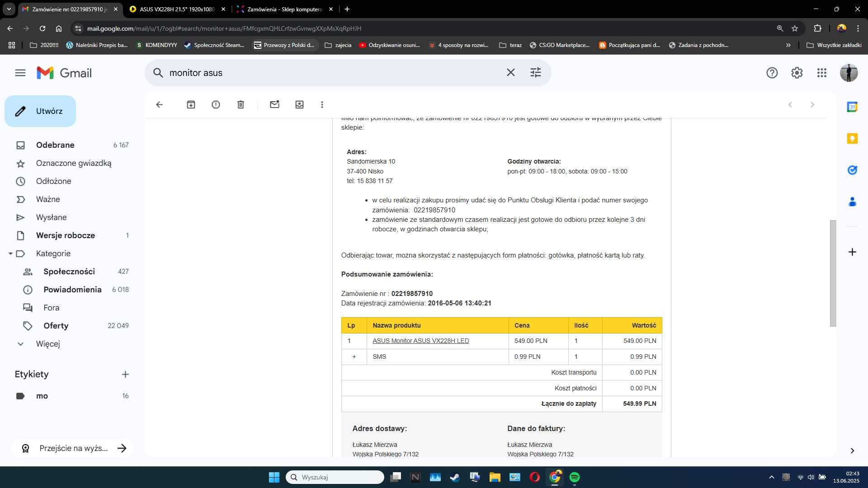Open the 2020!!!! bookmark folder

[44, 45]
